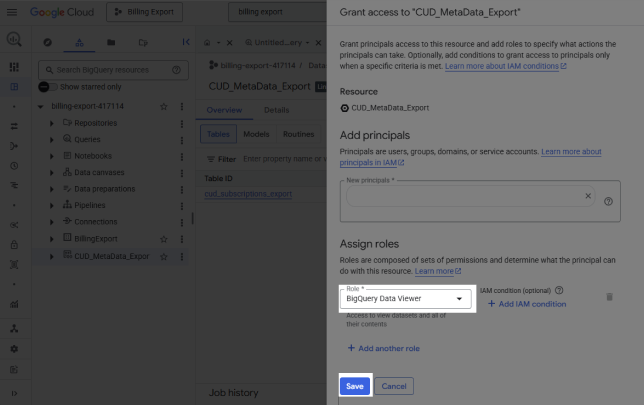Collapse the Explorer panel

pyautogui.click(x=186, y=43)
